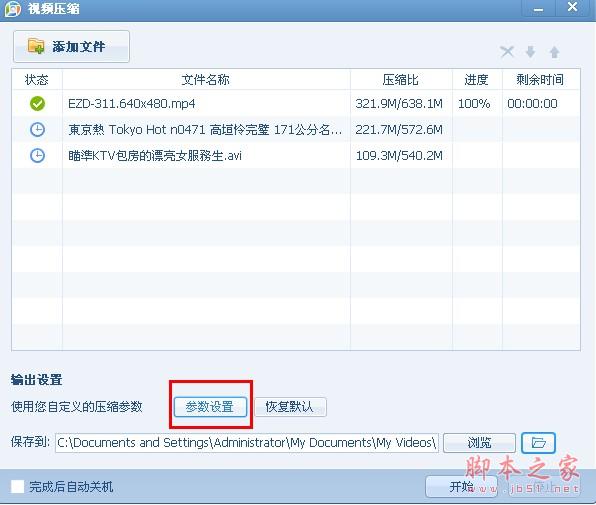
Task: Click the 开始 start button
Action: tap(461, 487)
